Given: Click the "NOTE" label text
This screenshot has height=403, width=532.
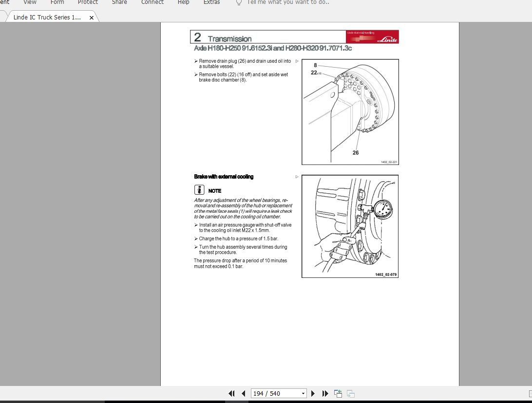Looking at the screenshot, I should (x=215, y=191).
